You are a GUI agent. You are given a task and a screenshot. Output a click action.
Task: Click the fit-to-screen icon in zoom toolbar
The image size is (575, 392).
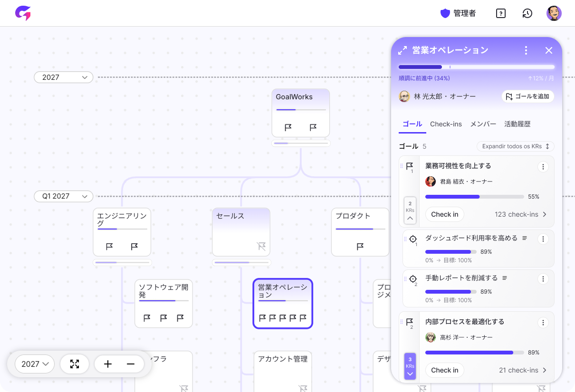tap(75, 364)
